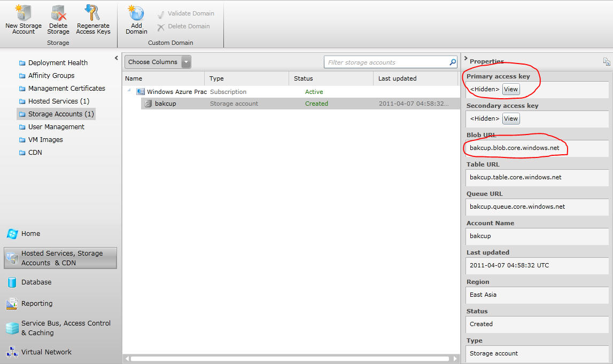
Task: Click the Add Domain icon
Action: click(136, 13)
